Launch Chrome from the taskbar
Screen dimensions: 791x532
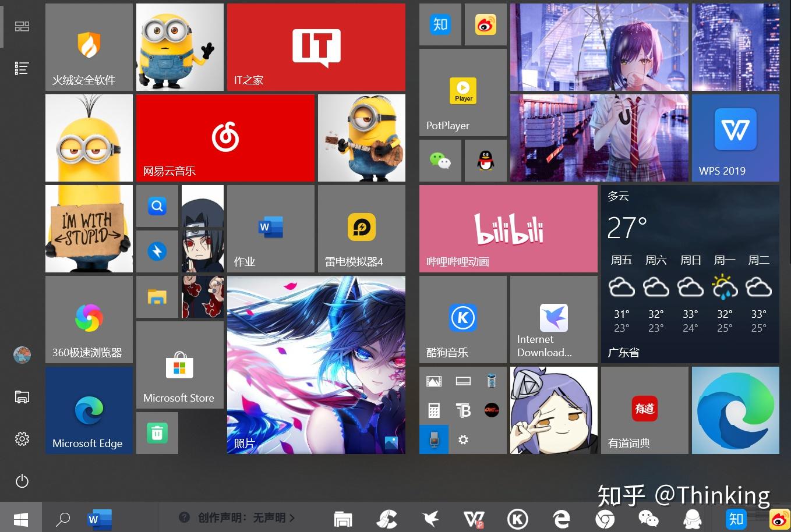pyautogui.click(x=605, y=518)
